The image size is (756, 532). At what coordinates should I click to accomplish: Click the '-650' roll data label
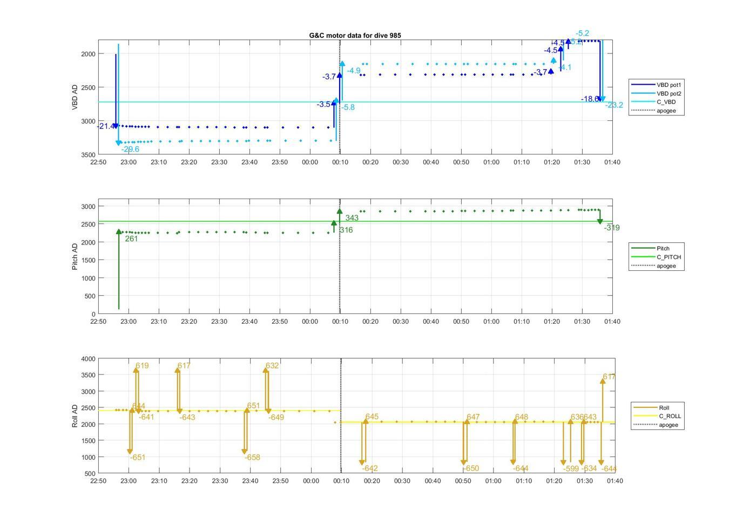471,468
